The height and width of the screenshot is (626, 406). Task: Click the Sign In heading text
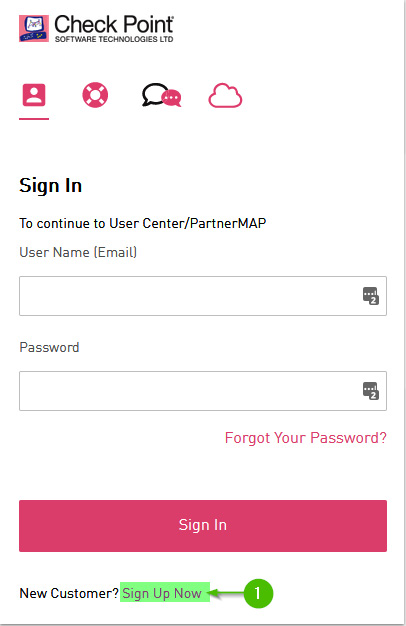[51, 186]
